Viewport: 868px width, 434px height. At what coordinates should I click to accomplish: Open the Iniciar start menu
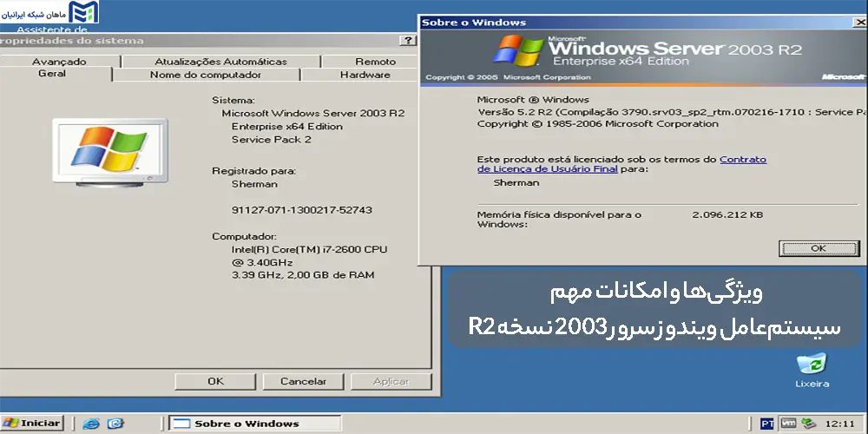tap(32, 423)
